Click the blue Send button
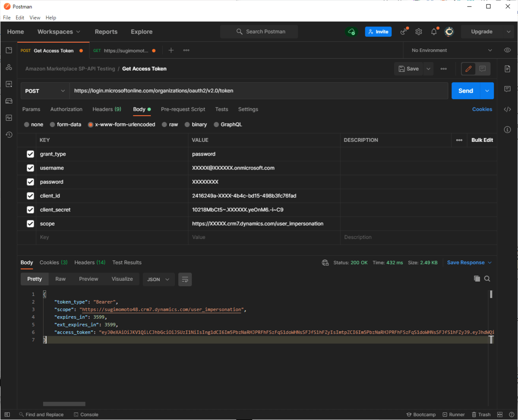 coord(465,91)
